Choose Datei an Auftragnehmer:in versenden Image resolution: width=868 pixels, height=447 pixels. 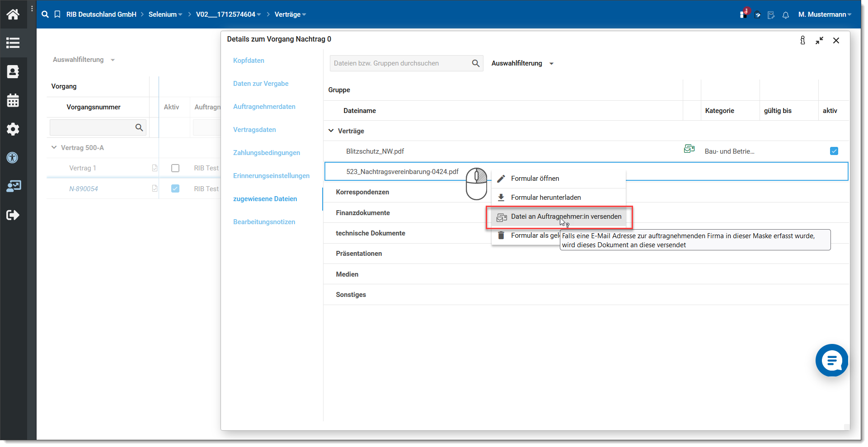coord(559,217)
